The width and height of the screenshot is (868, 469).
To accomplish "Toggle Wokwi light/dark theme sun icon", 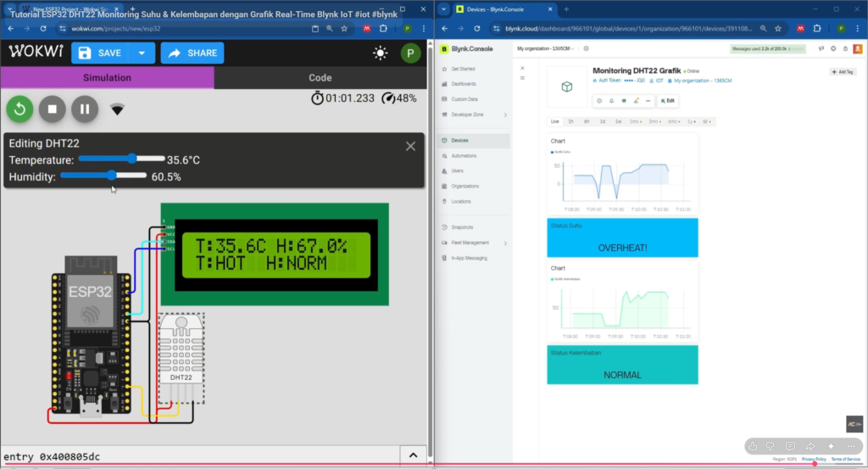I will (x=381, y=53).
